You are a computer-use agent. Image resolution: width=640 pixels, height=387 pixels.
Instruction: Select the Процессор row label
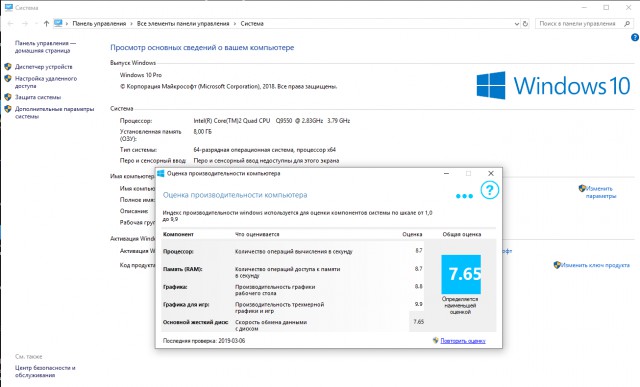178,251
